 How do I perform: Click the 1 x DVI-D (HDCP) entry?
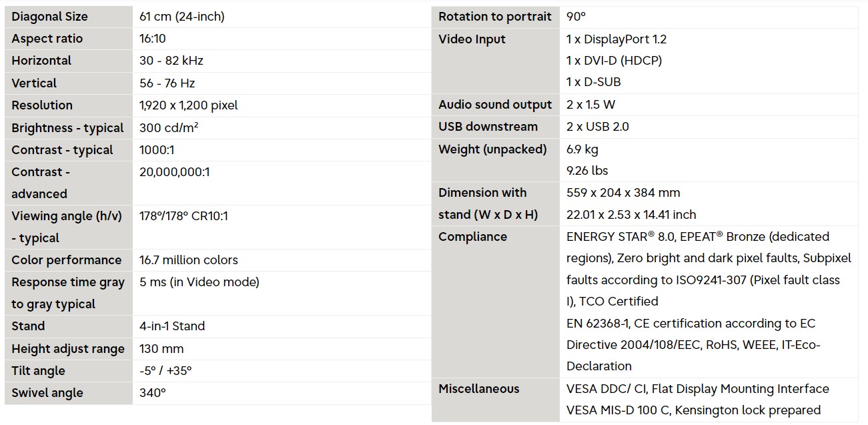pyautogui.click(x=614, y=61)
